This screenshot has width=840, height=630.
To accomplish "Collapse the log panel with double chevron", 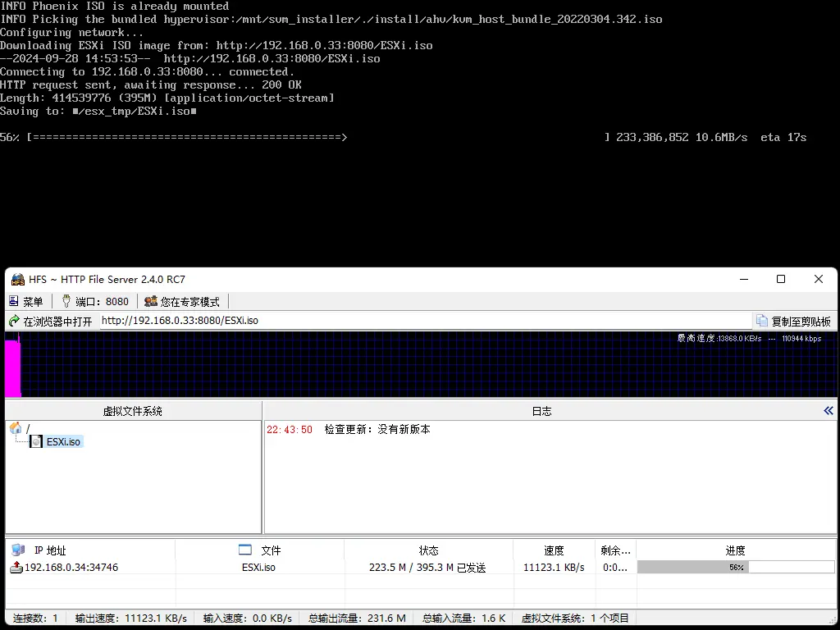I will click(x=828, y=411).
